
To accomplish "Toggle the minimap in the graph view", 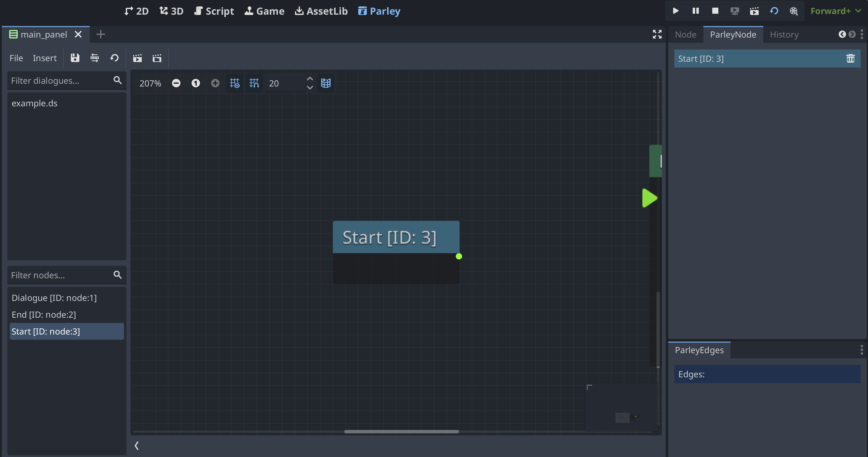I will coord(326,83).
